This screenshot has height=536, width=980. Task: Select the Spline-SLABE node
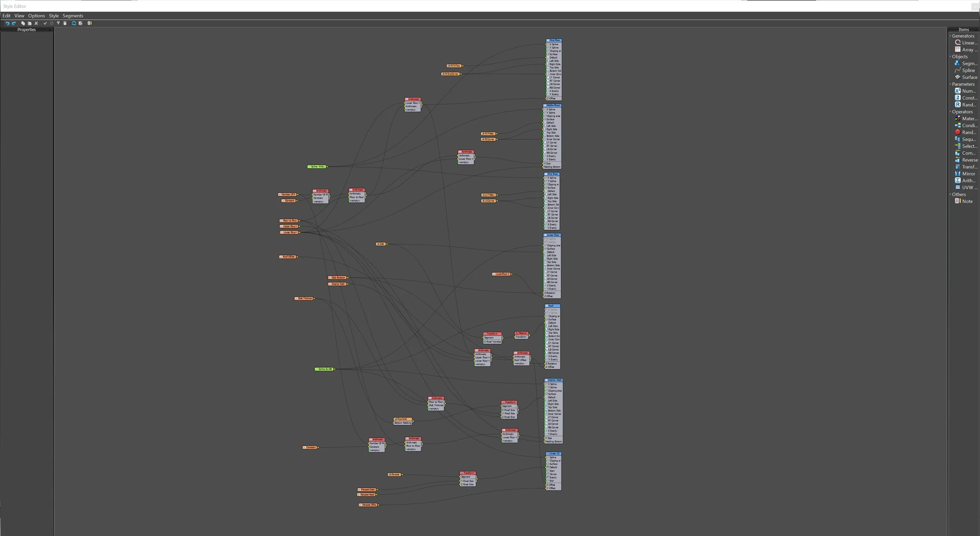325,369
